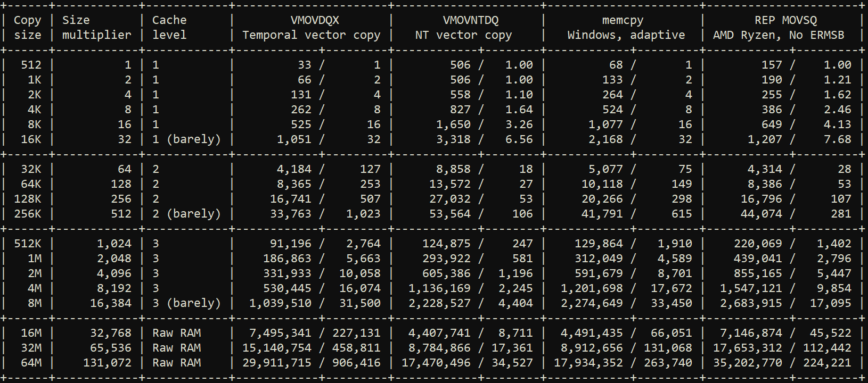Click the 17,672 value in 4M row
The width and height of the screenshot is (868, 383).
672,288
